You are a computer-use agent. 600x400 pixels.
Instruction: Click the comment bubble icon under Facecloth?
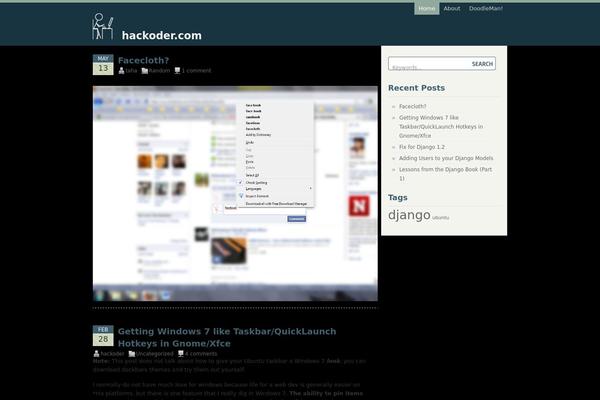(x=177, y=70)
